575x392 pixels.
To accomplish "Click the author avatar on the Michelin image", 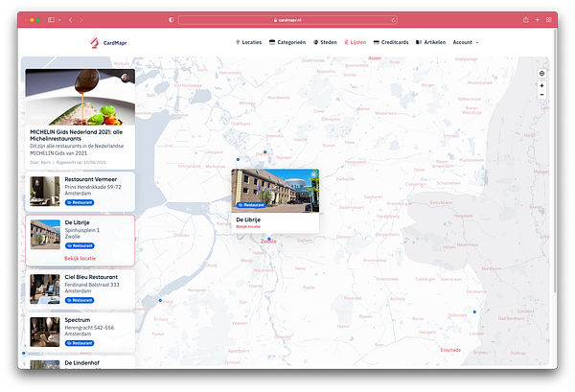I will [x=126, y=78].
